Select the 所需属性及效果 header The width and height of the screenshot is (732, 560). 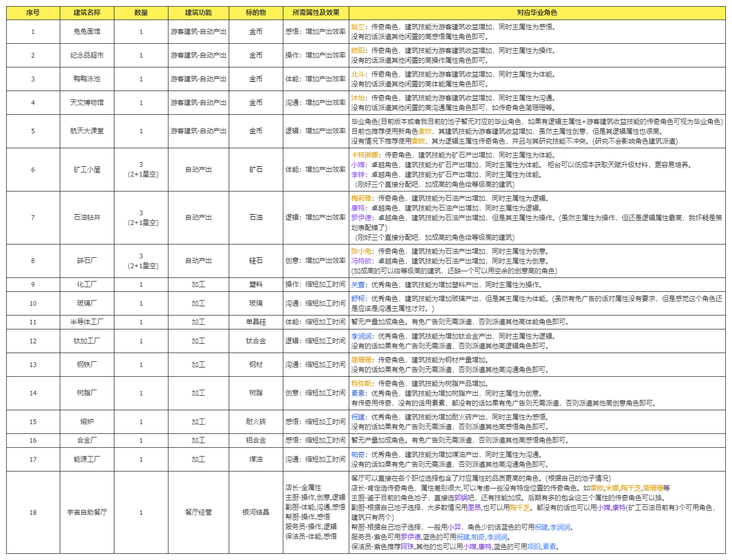[x=316, y=13]
